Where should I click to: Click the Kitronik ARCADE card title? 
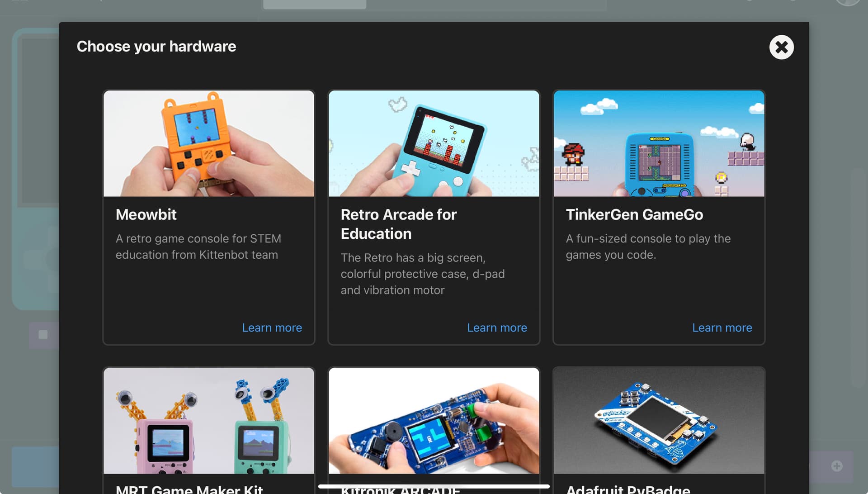point(401,490)
